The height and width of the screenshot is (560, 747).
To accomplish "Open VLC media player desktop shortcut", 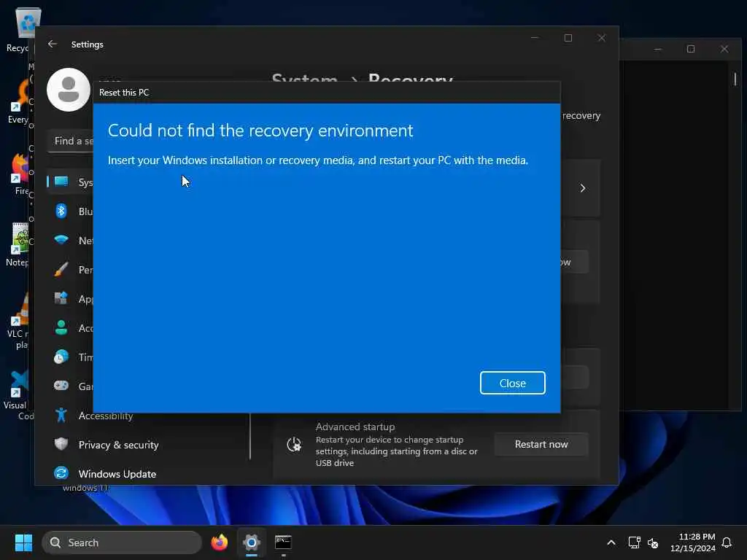I will coord(18,322).
